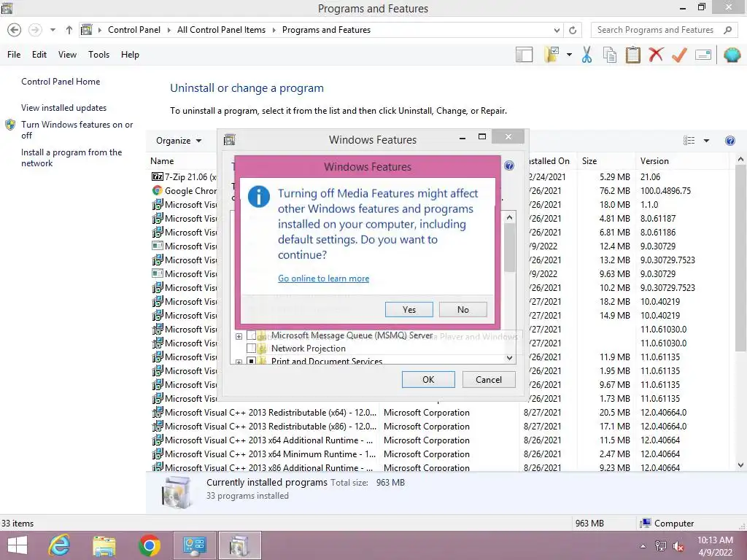Expand Microsoft Message Queue (MSMQ) Server node
Screen dimensions: 747x560
point(239,336)
